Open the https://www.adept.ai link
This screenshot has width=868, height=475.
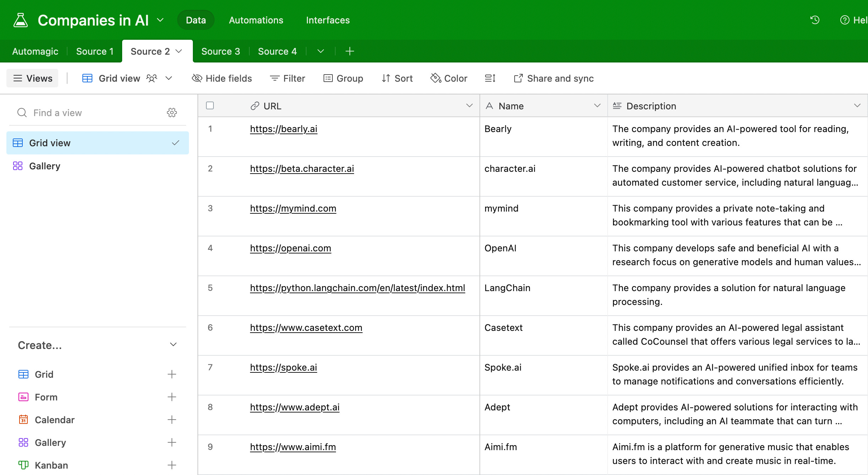tap(295, 407)
